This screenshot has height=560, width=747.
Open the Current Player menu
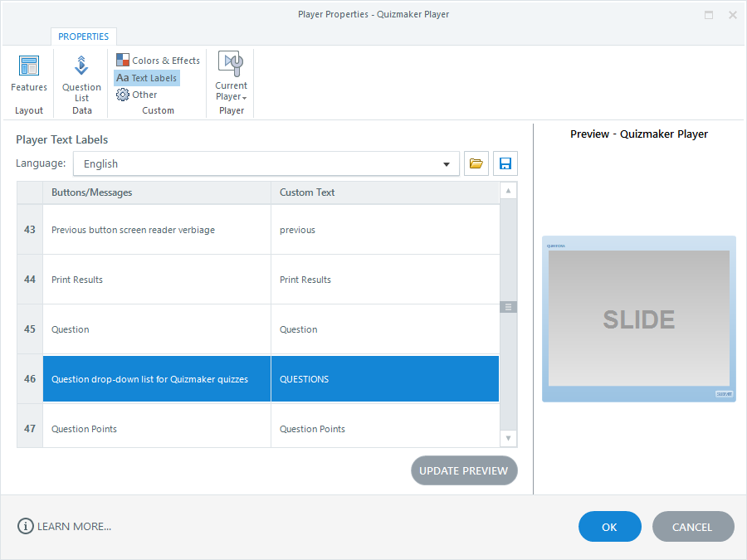231,76
